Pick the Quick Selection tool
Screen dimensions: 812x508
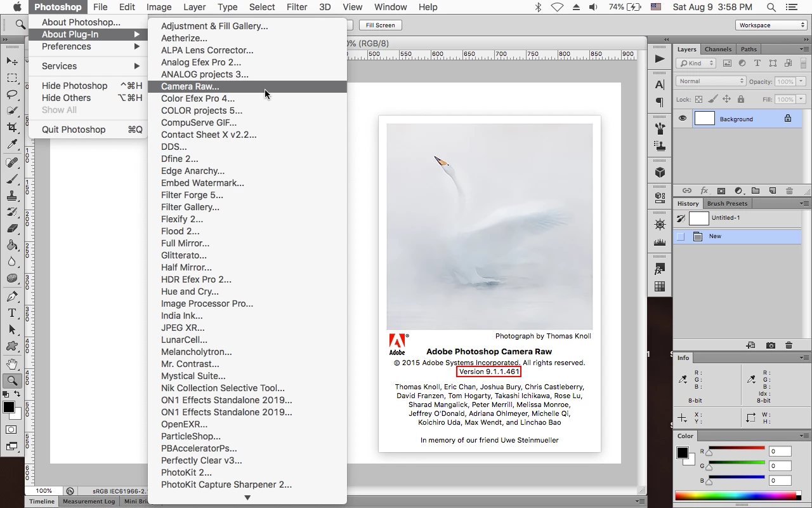[12, 111]
